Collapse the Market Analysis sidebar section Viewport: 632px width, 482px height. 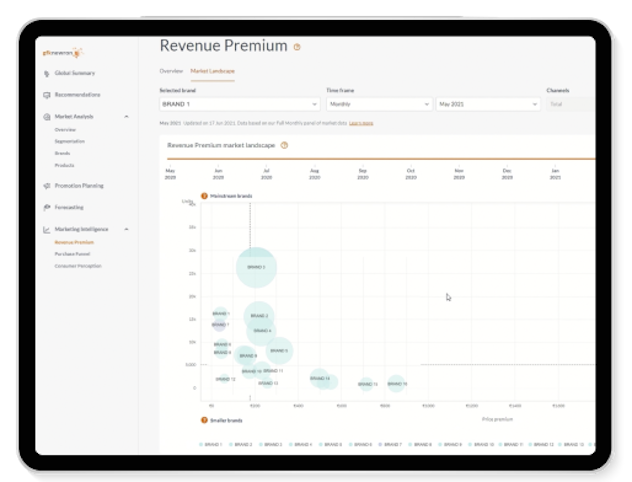(126, 117)
